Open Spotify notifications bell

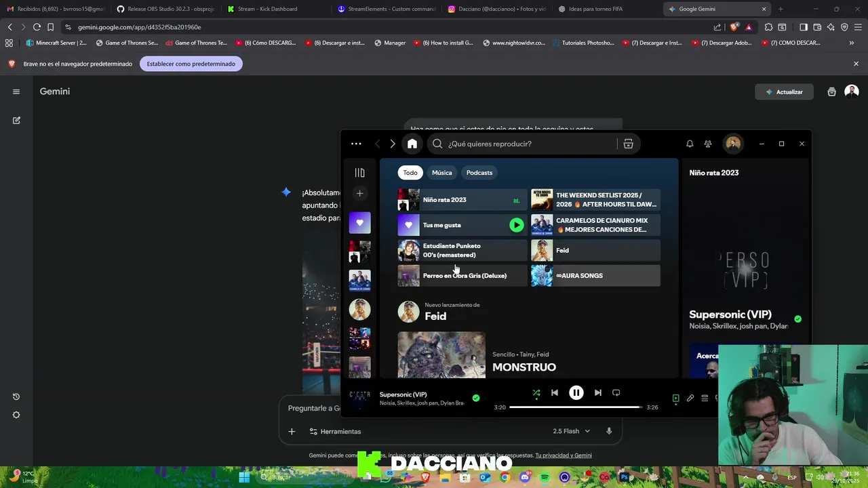coord(690,144)
